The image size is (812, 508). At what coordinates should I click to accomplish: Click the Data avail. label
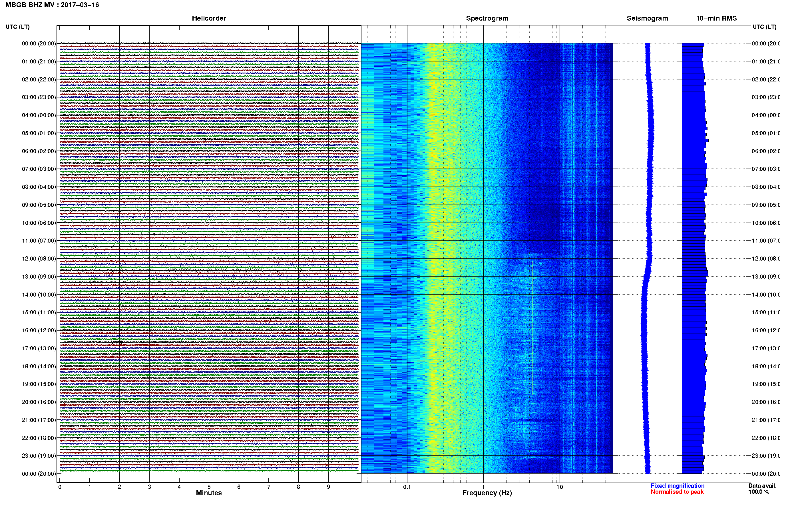click(762, 486)
